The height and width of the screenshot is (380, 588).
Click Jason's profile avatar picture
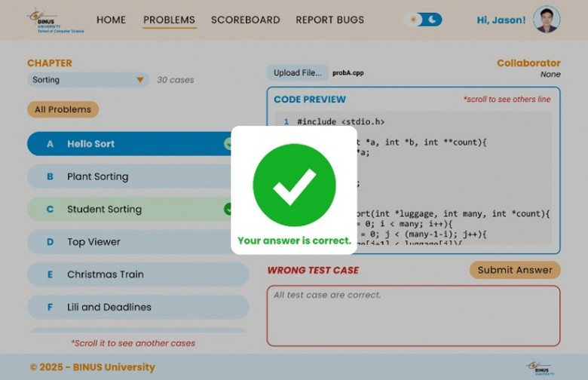tap(546, 20)
